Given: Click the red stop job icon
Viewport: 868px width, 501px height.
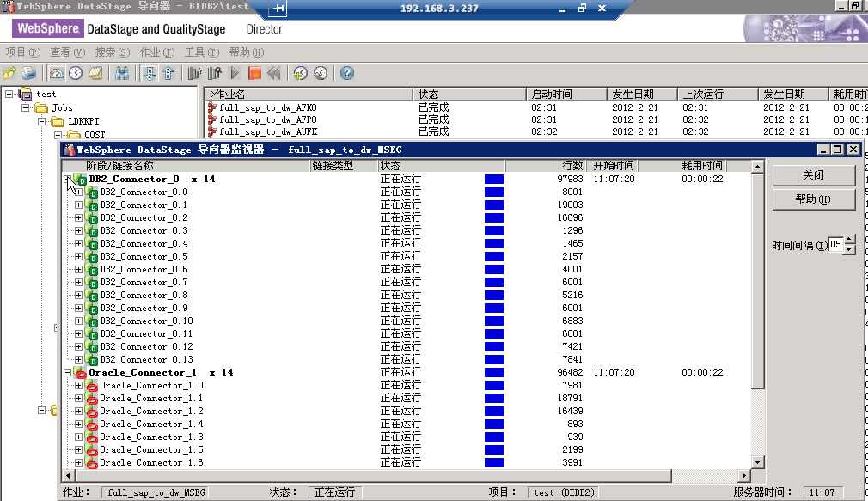Looking at the screenshot, I should coord(254,73).
